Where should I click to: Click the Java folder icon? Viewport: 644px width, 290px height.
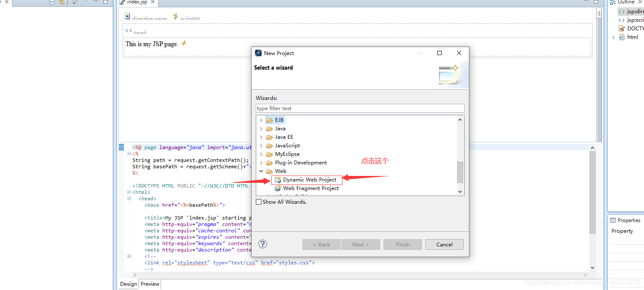pyautogui.click(x=269, y=129)
